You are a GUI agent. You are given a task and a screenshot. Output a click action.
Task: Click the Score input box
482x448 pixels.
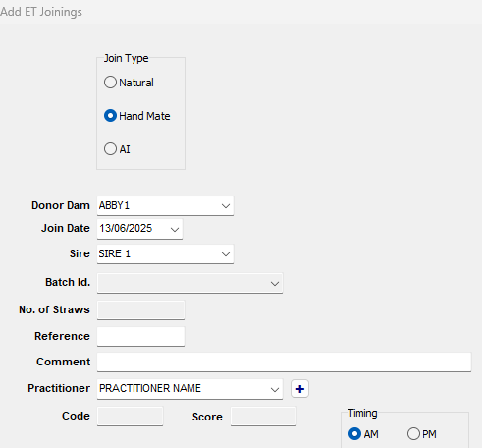263,417
